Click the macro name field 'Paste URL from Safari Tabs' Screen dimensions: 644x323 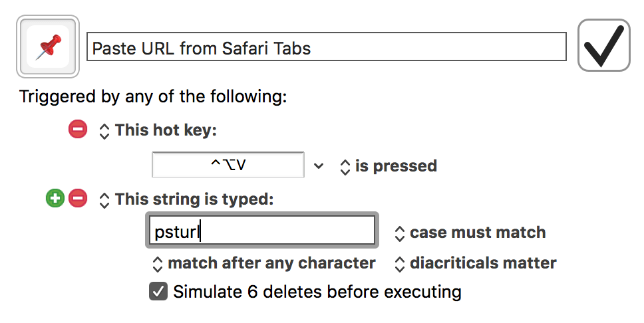[x=326, y=47]
